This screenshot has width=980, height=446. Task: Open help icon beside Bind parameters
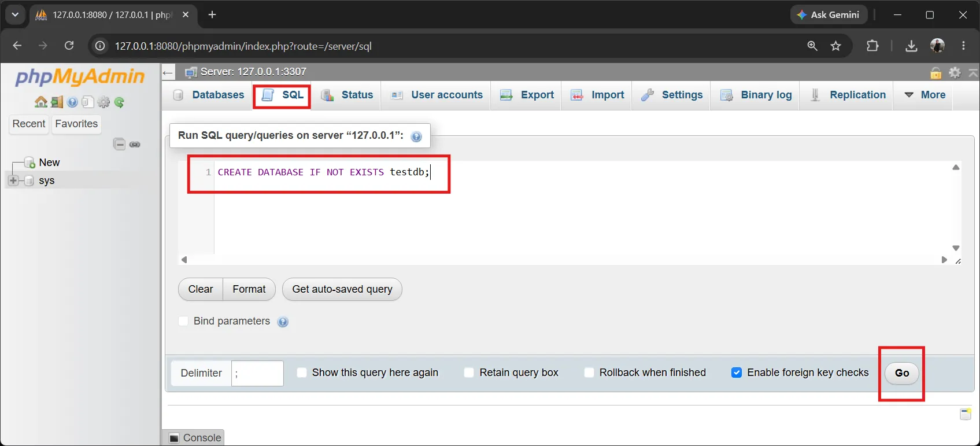(x=283, y=322)
